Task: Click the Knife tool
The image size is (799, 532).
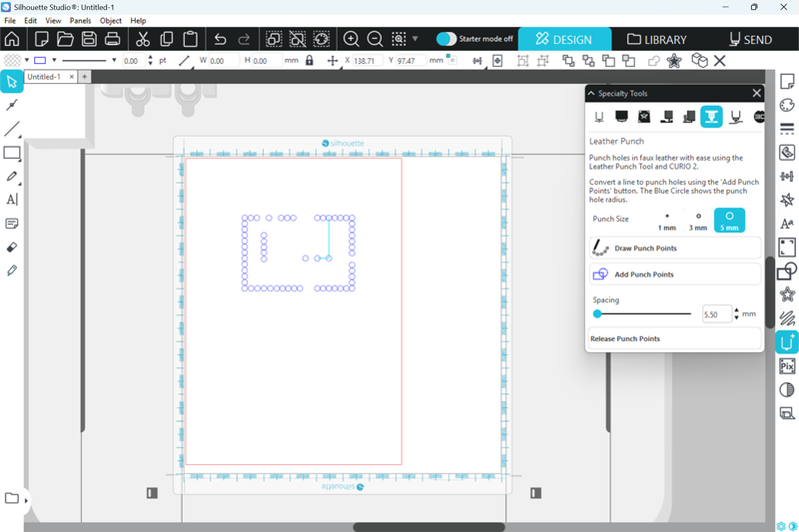Action: (x=12, y=270)
